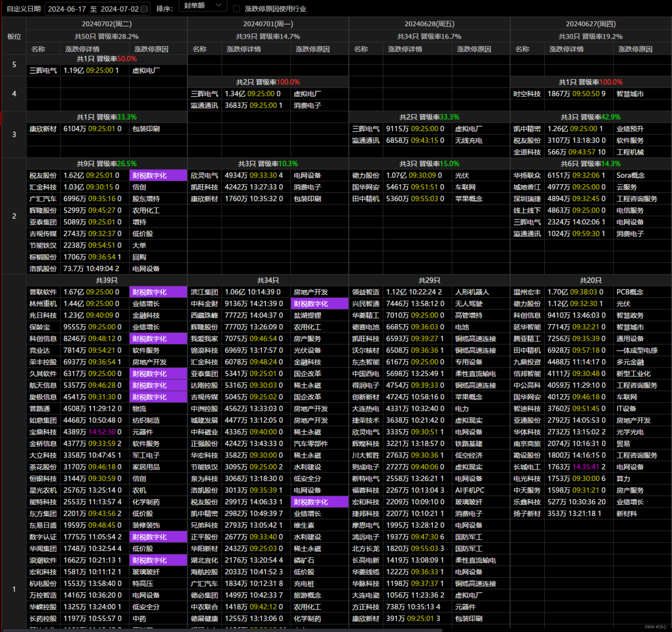The image size is (672, 632).
Task: Click the 股东增持 reason for 广汇汽车
Action: [x=146, y=199]
